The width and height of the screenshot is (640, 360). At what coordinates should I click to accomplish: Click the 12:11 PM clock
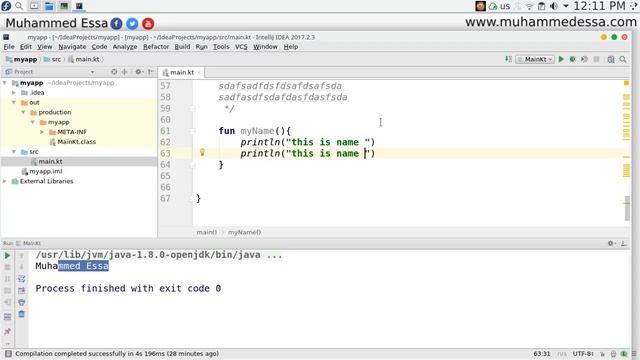(x=599, y=6)
